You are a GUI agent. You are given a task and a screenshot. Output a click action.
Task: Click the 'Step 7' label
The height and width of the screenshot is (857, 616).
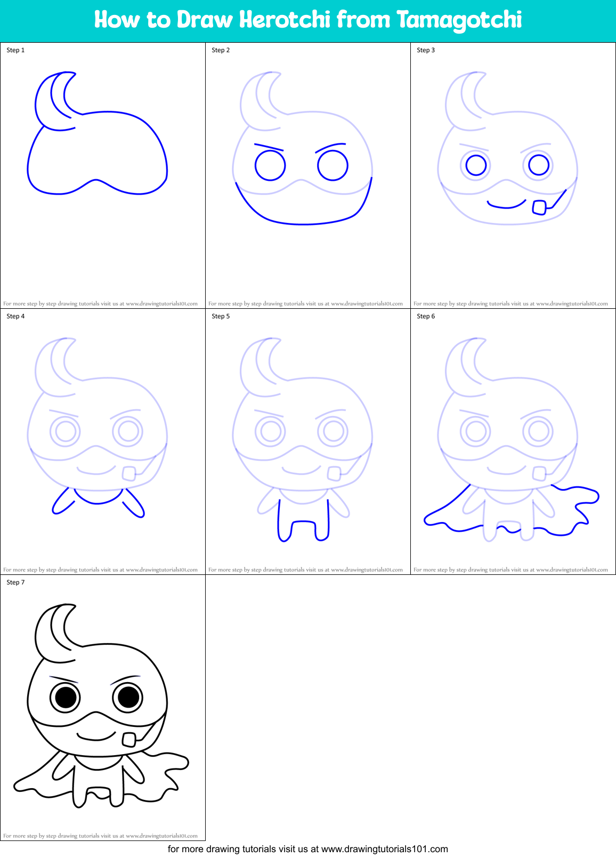(15, 582)
